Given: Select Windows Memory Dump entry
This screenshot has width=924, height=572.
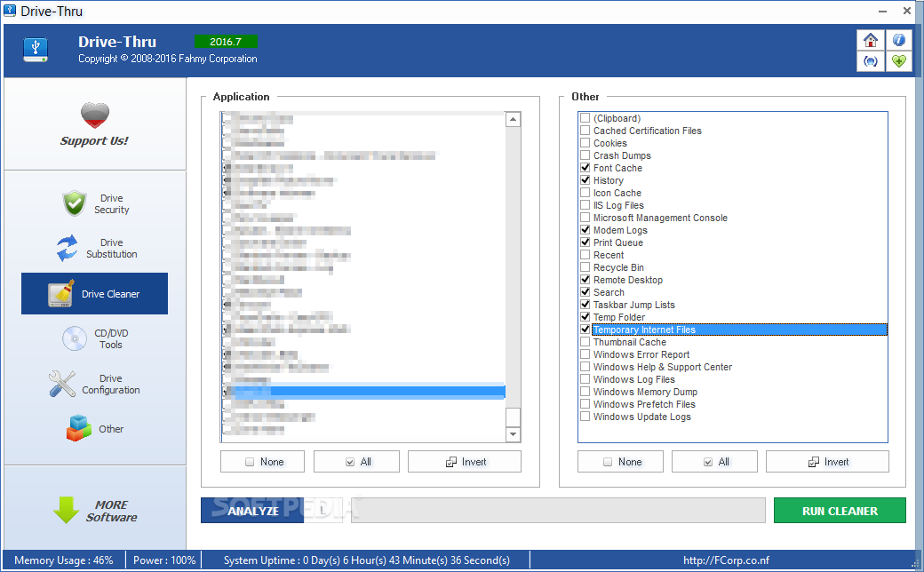Looking at the screenshot, I should pyautogui.click(x=645, y=391).
